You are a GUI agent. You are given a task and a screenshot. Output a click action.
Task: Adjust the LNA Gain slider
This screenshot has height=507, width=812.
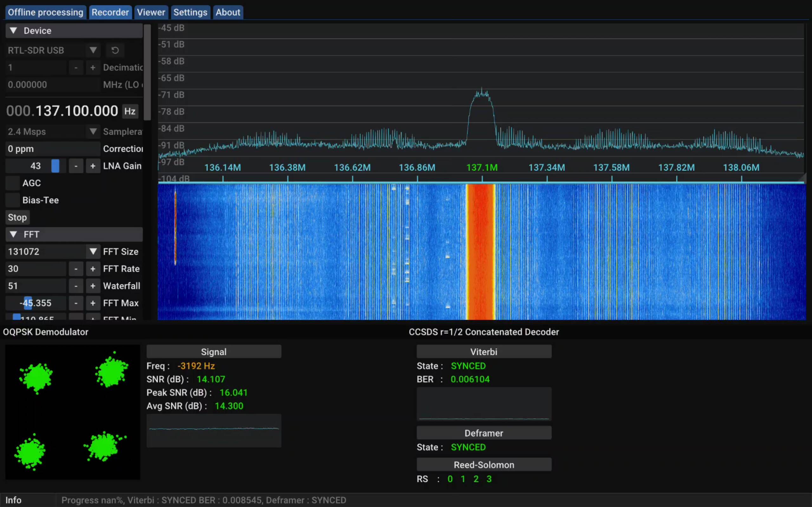pos(56,166)
